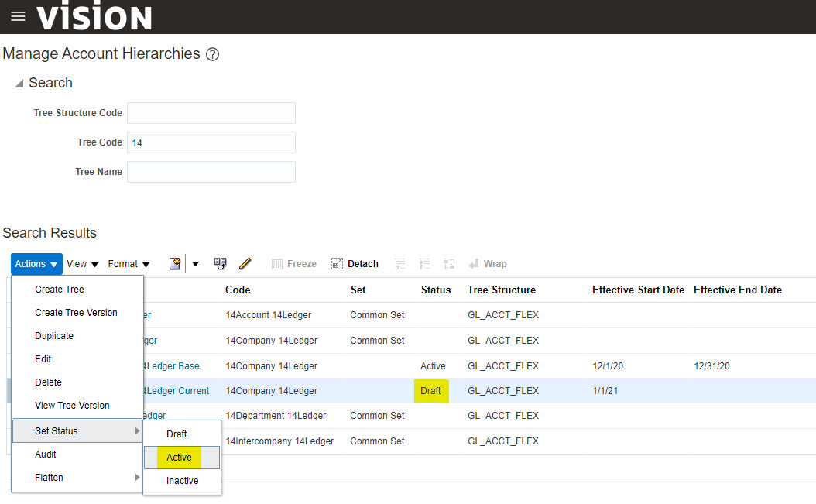
Task: Open the hamburger navigation menu
Action: click(18, 16)
